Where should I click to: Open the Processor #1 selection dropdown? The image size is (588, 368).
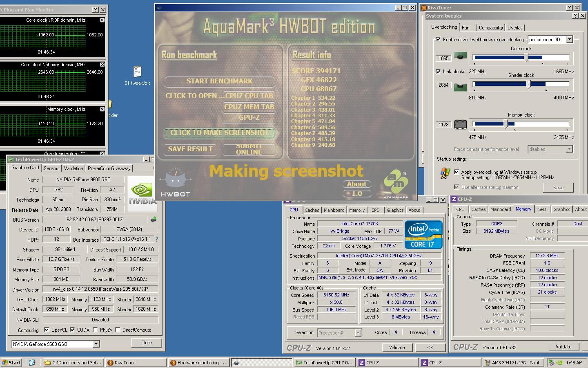point(358,333)
